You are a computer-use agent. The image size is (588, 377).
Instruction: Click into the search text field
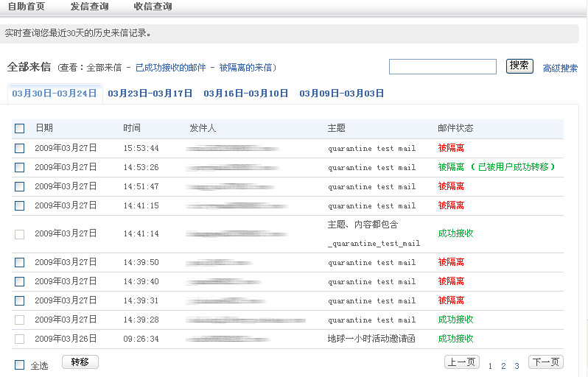point(442,67)
